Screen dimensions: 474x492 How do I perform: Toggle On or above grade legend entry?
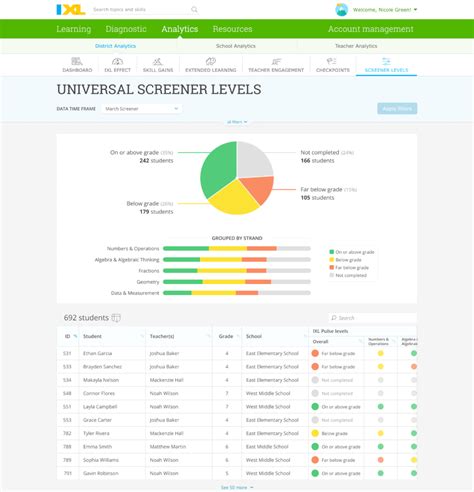click(352, 252)
